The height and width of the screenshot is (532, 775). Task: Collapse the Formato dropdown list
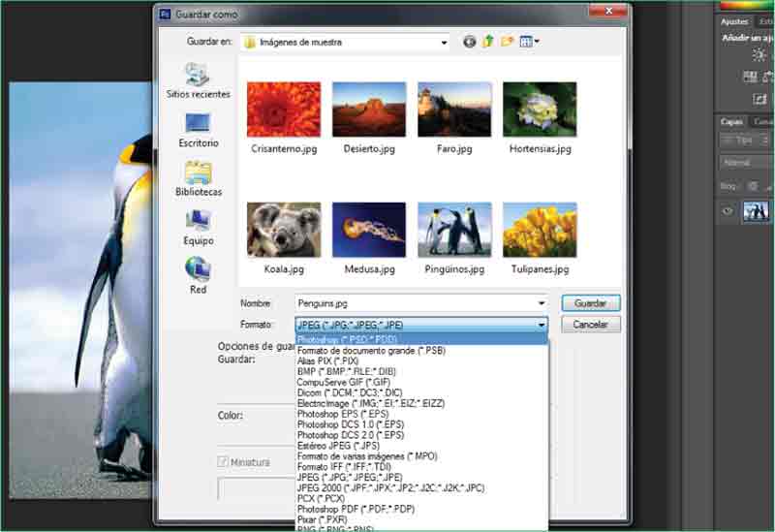541,325
